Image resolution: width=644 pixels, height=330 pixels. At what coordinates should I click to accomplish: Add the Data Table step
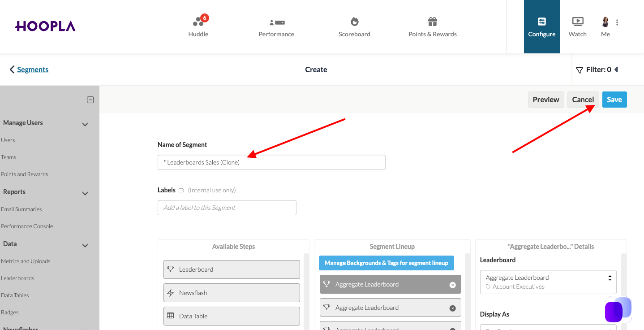point(232,316)
